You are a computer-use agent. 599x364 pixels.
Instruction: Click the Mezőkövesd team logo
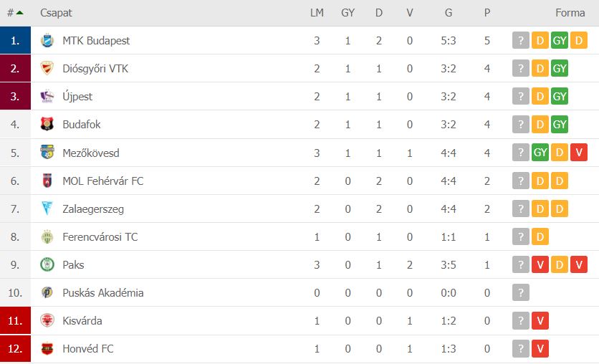pyautogui.click(x=47, y=153)
